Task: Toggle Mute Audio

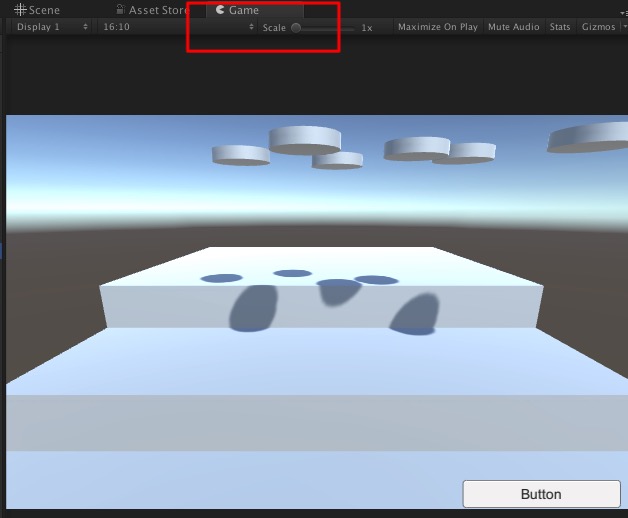Action: [x=513, y=27]
